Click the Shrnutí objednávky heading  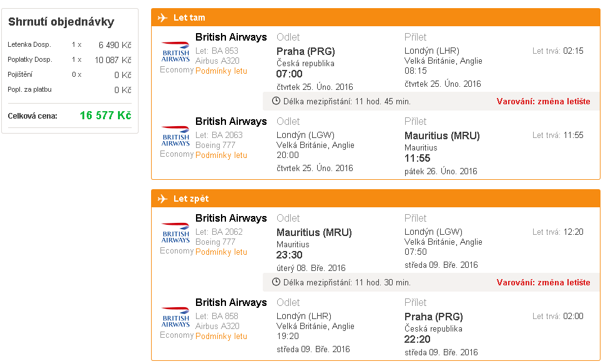click(x=61, y=22)
